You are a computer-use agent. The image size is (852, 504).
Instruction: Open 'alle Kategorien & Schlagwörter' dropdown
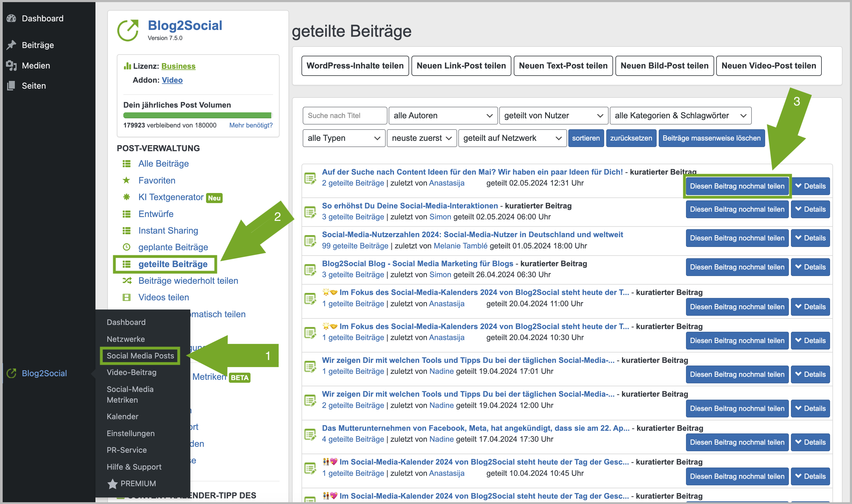pyautogui.click(x=680, y=115)
